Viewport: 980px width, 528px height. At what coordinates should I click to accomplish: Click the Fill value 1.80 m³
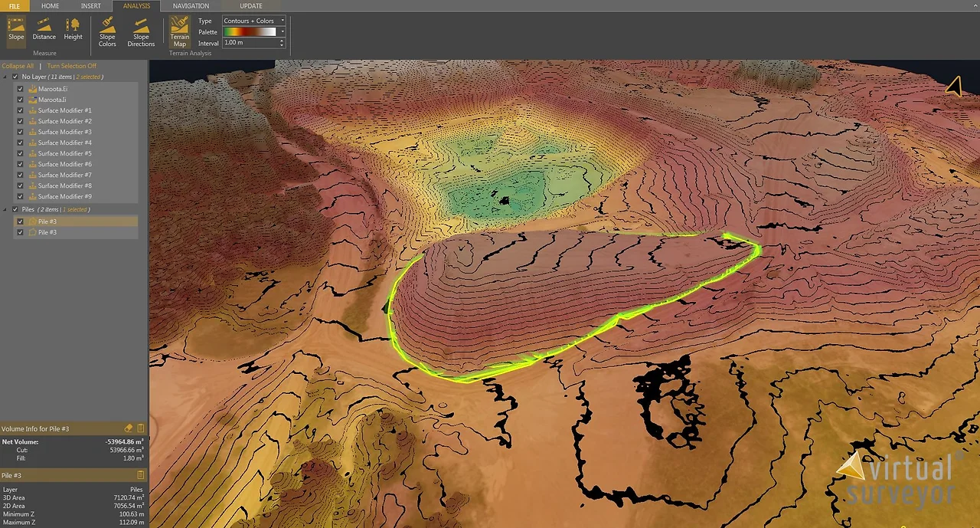134,457
